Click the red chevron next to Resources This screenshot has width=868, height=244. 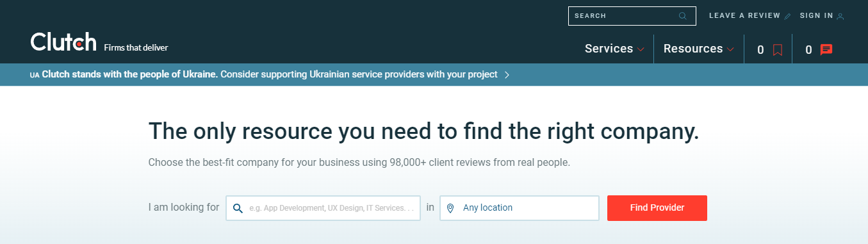730,49
